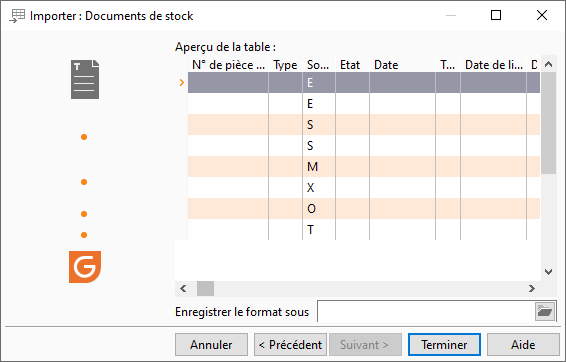
Task: Select the 'N° de pièce' column header
Action: (x=228, y=65)
